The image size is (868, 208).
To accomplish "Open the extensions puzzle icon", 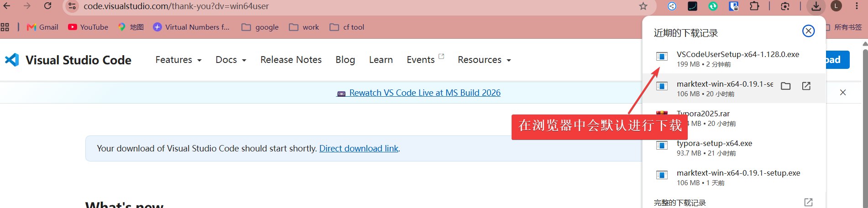I will click(754, 6).
